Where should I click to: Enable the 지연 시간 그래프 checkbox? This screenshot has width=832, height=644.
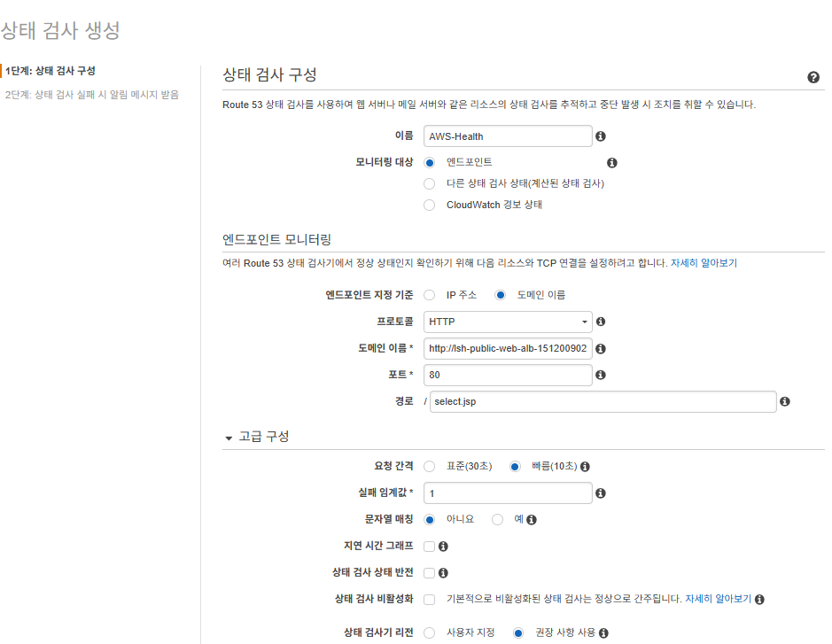click(429, 547)
